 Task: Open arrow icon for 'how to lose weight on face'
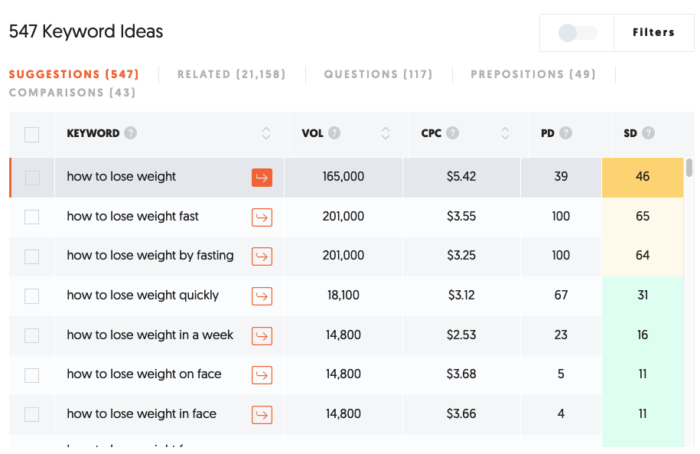tap(262, 375)
